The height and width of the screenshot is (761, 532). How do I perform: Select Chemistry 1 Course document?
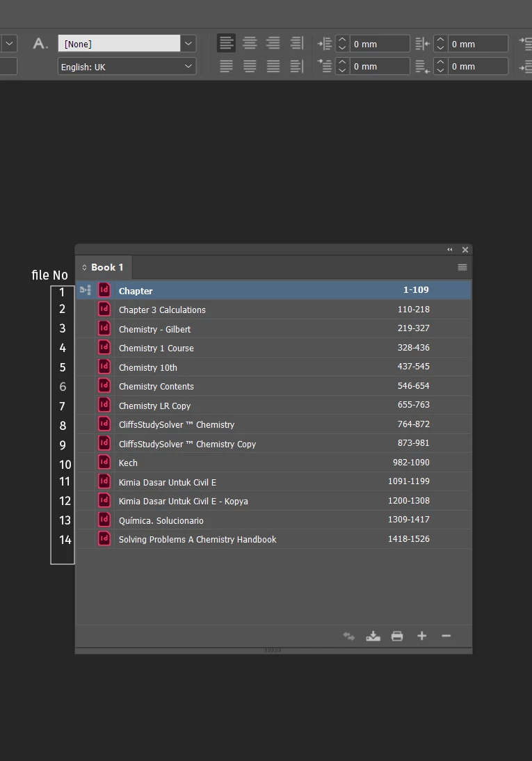click(273, 348)
